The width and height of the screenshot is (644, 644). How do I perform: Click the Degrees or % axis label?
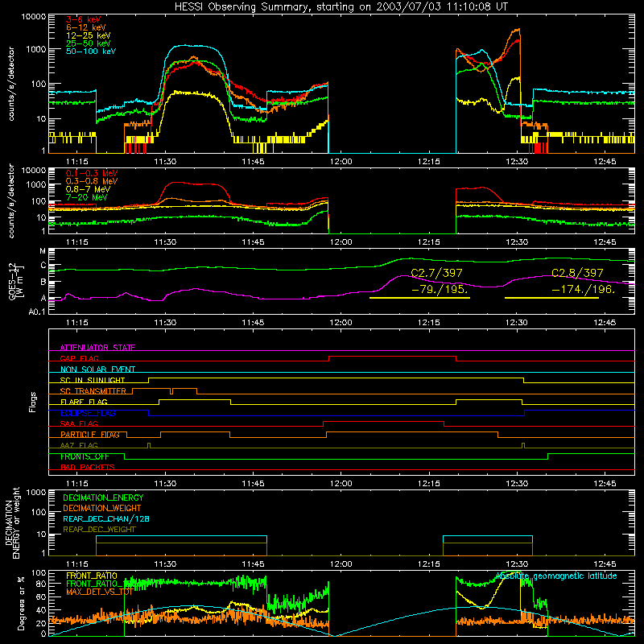[21, 603]
